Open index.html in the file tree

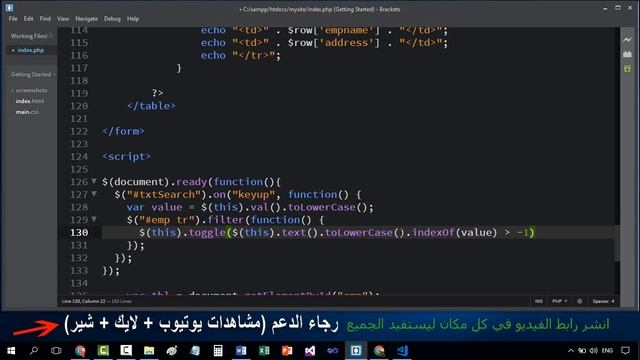tap(29, 101)
